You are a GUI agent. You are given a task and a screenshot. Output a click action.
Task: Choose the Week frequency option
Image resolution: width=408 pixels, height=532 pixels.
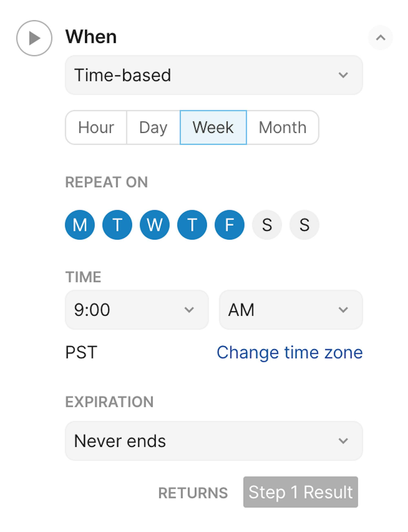(x=213, y=127)
